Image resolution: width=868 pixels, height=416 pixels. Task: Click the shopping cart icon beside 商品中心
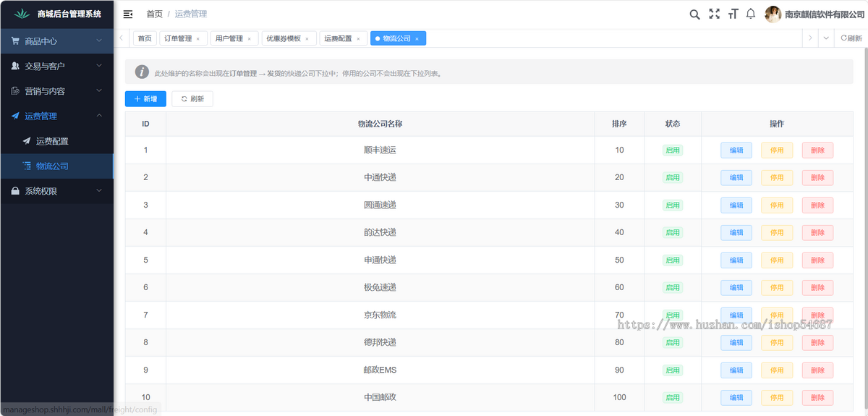(x=15, y=41)
